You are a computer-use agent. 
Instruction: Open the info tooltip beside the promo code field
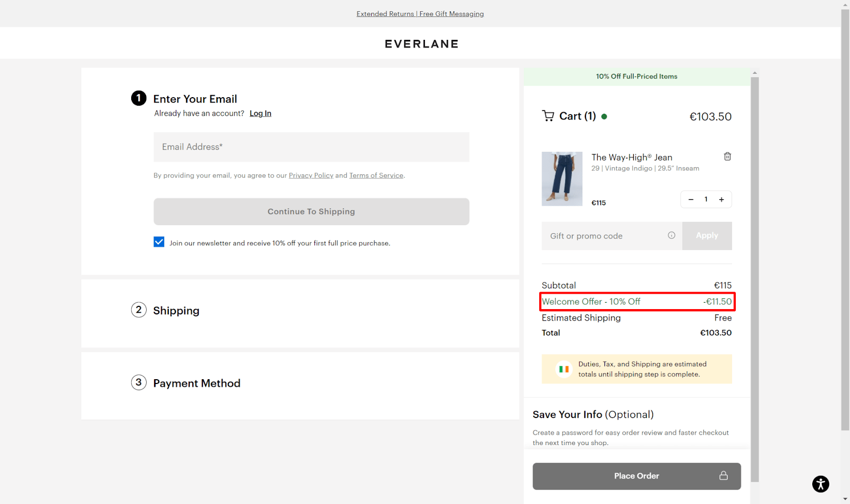pyautogui.click(x=671, y=235)
